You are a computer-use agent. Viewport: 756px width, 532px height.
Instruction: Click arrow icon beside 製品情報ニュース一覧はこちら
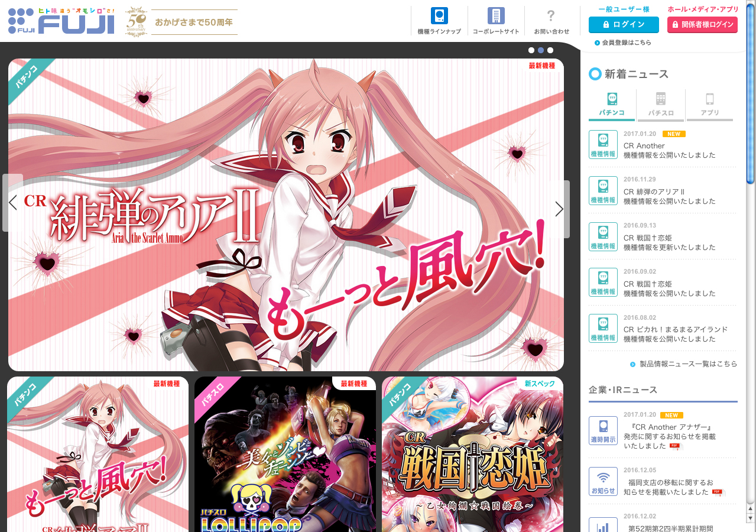coord(632,364)
